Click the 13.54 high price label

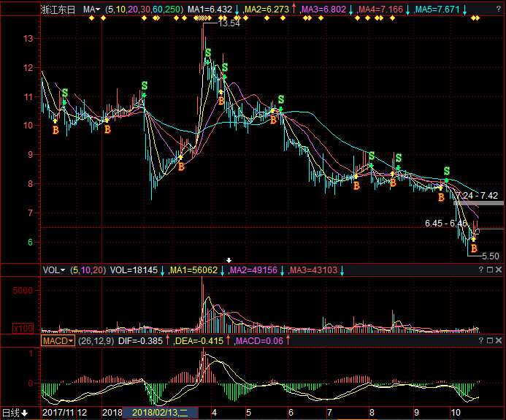(229, 23)
